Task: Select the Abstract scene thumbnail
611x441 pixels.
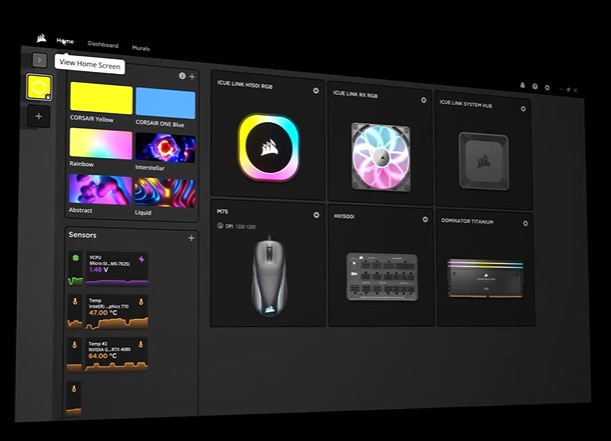Action: [101, 189]
